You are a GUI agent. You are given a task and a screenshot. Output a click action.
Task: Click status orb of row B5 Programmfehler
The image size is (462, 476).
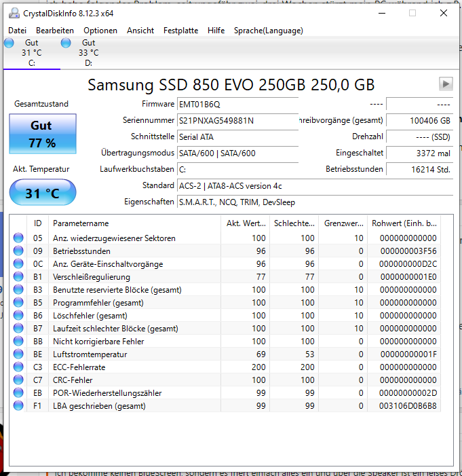tap(18, 302)
